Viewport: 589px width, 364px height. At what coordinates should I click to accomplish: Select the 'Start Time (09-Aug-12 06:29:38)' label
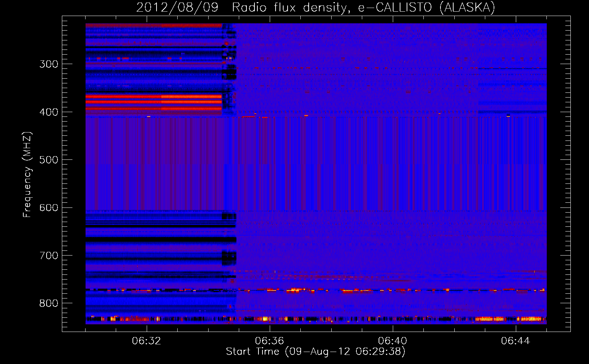316,352
